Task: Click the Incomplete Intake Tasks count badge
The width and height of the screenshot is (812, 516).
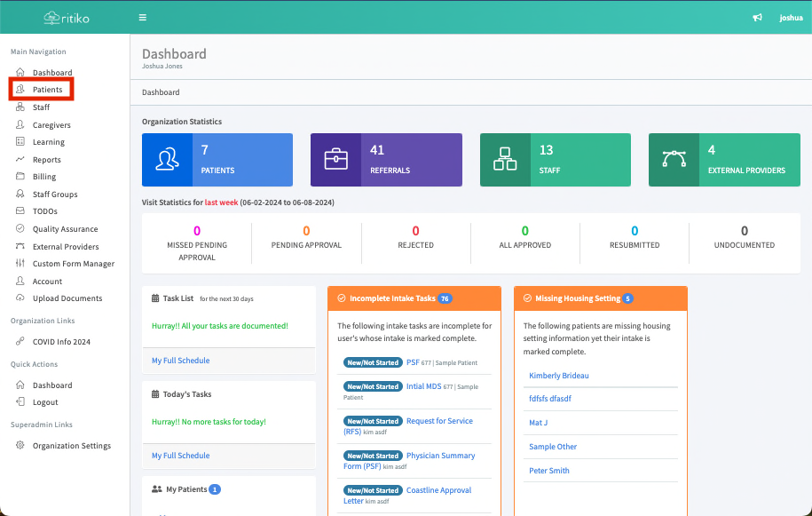Action: [x=445, y=298]
